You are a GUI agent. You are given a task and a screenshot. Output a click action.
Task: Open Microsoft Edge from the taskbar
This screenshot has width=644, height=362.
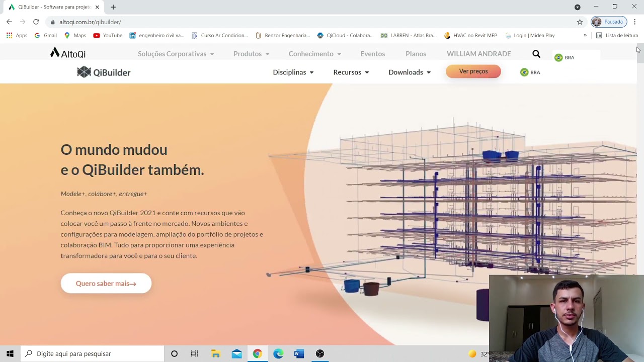point(278,353)
